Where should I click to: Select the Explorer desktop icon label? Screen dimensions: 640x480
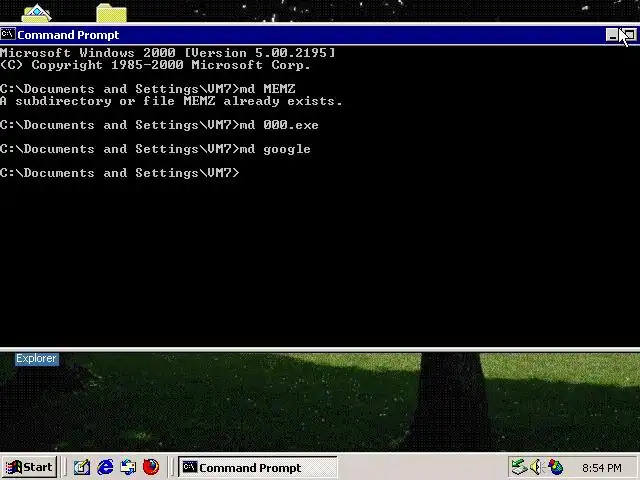(36, 359)
